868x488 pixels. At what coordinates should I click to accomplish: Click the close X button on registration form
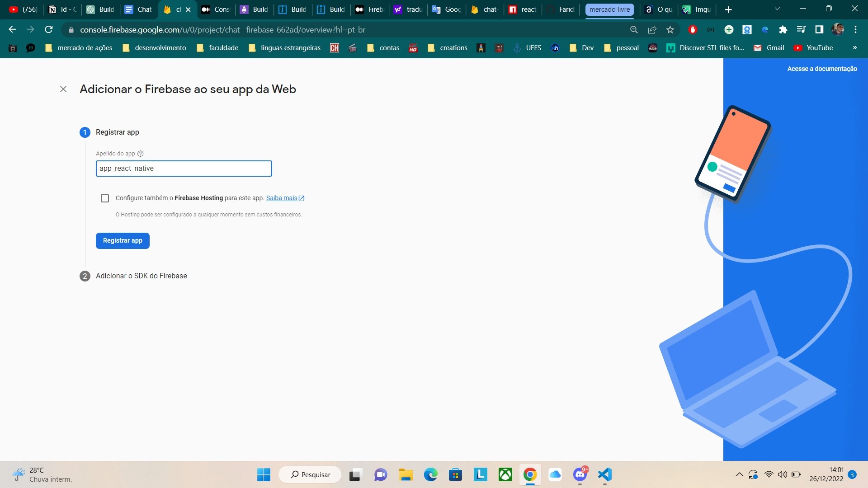(63, 89)
